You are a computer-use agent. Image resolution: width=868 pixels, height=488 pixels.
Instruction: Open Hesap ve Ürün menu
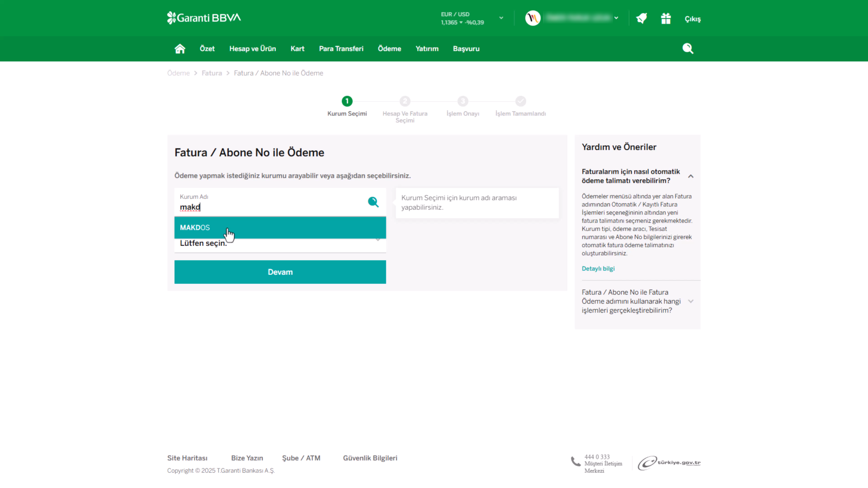click(x=253, y=49)
